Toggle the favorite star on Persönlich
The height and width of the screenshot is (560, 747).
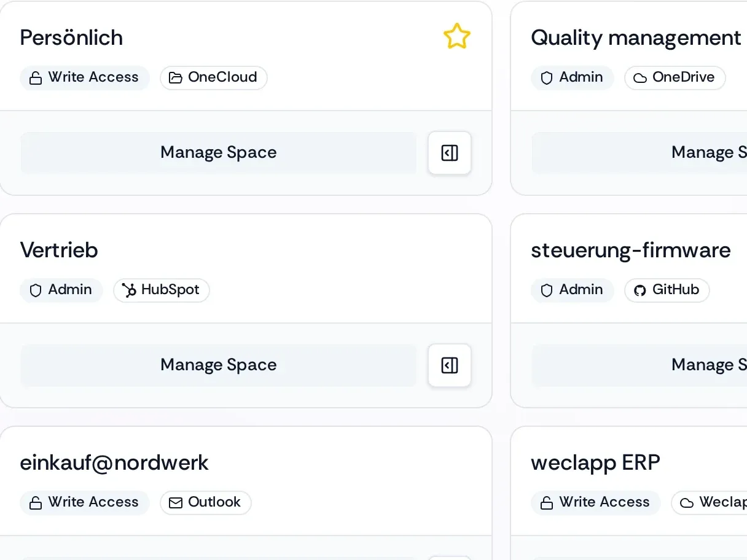[456, 36]
